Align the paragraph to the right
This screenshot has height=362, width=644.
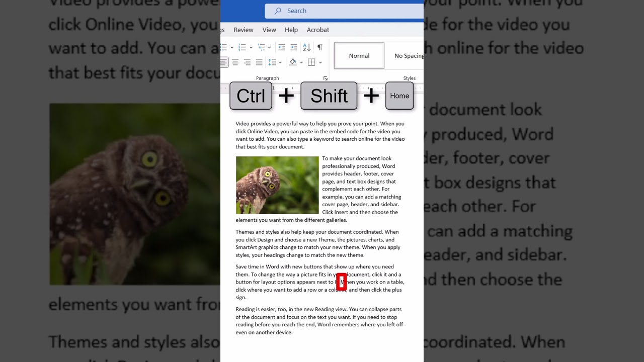tap(247, 62)
